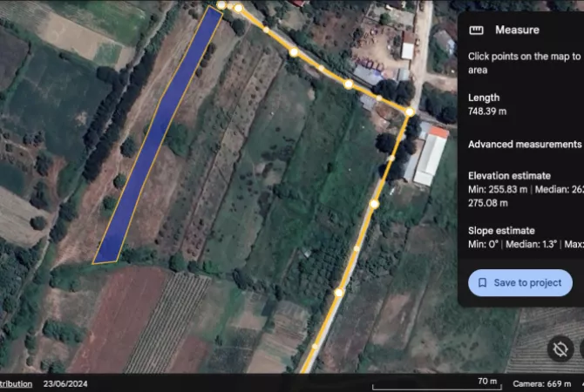Screen dimensions: 584x392
Task: Click the Elevation estimate heading
Action: [514, 175]
